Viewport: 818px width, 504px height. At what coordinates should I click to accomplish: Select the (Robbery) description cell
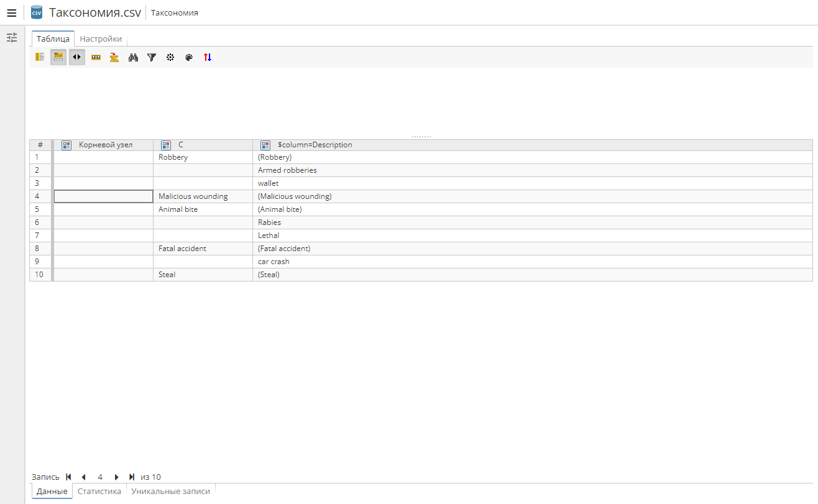click(533, 157)
